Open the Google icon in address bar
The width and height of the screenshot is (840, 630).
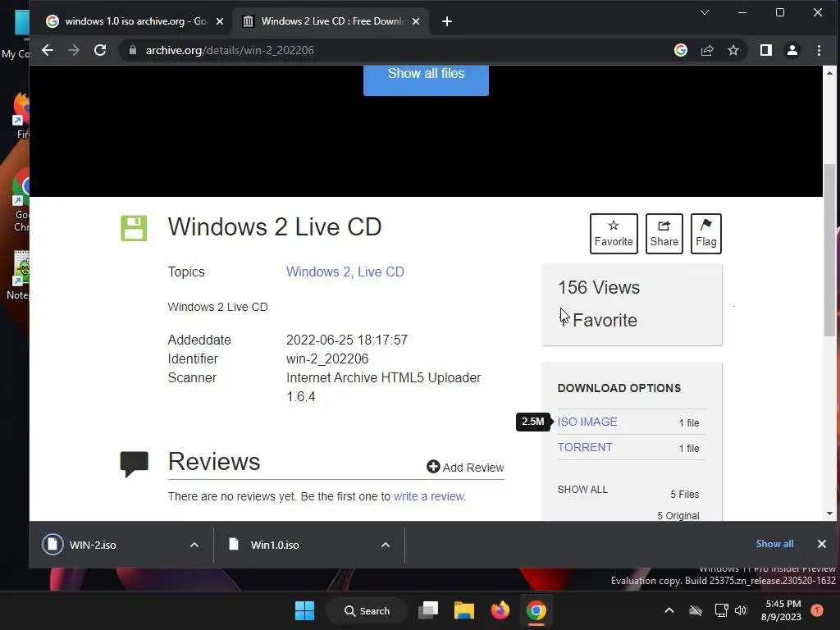[681, 50]
